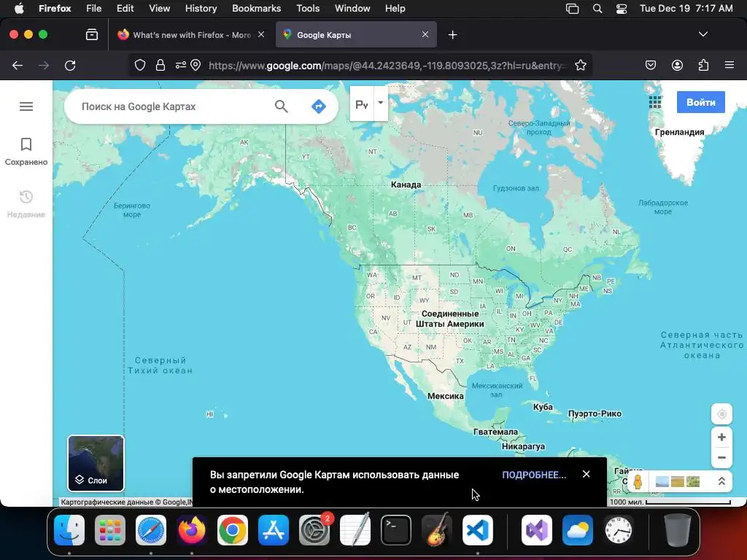Open the Google Maps hamburger menu
747x560 pixels.
coord(26,106)
